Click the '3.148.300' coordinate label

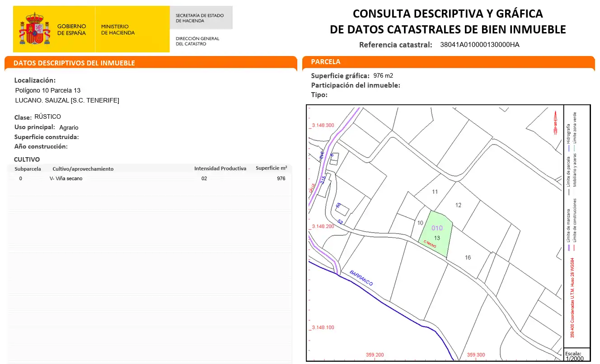click(323, 125)
